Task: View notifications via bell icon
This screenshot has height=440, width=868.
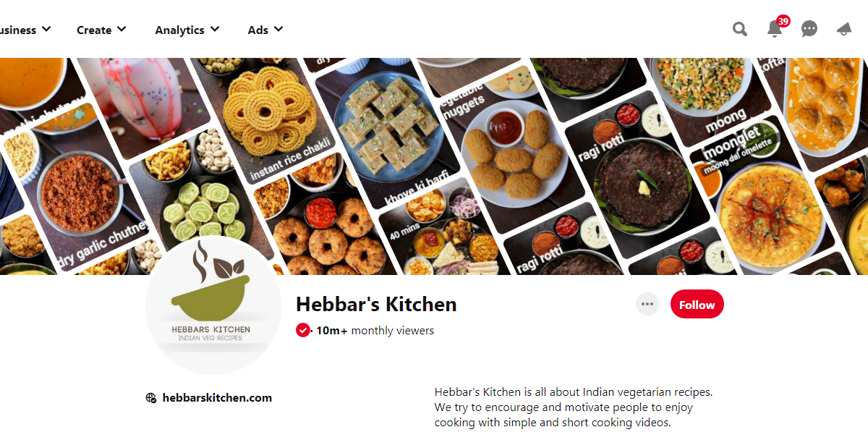Action: click(775, 29)
